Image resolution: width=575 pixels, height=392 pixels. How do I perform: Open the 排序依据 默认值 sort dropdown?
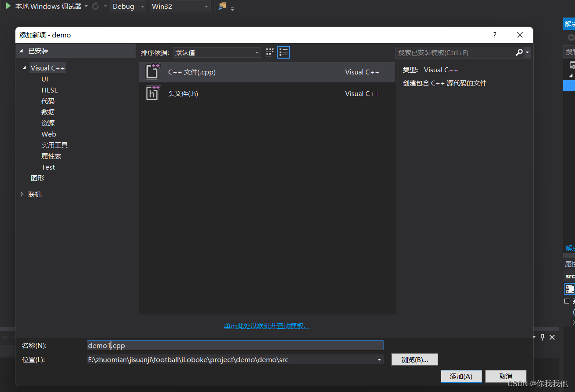click(x=257, y=52)
